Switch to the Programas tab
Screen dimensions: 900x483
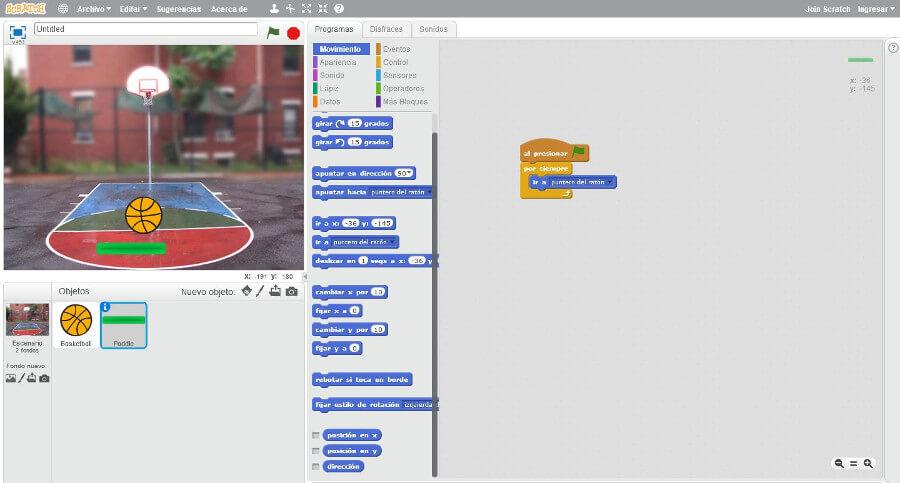click(x=334, y=29)
